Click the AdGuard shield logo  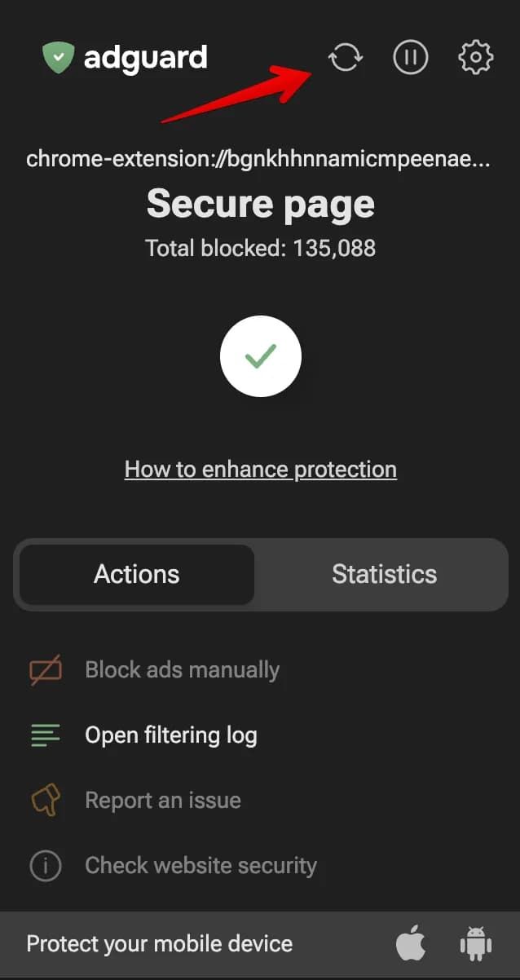tap(59, 56)
